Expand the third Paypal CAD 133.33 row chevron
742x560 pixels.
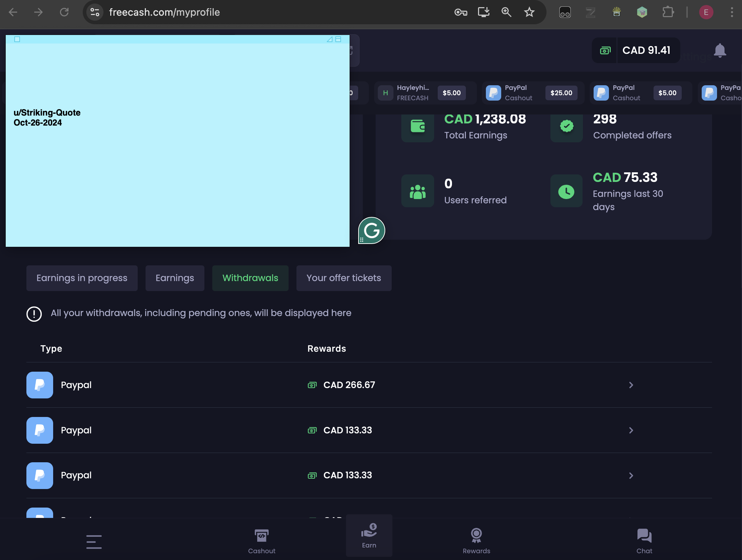(631, 476)
